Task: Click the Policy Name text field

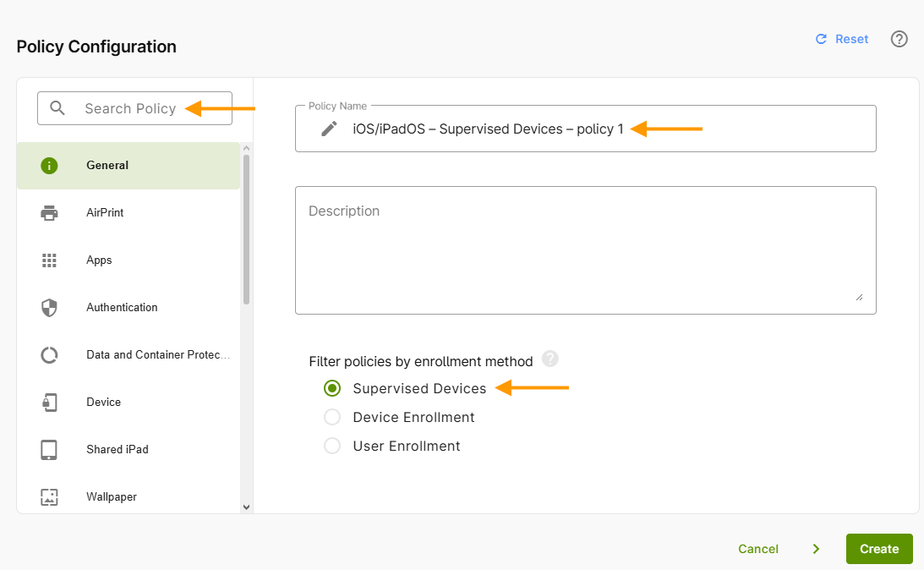Action: pyautogui.click(x=586, y=129)
